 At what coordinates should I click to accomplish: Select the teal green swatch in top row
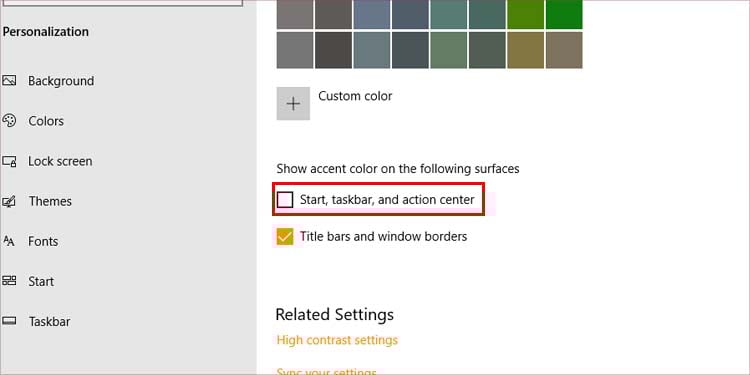click(x=449, y=15)
